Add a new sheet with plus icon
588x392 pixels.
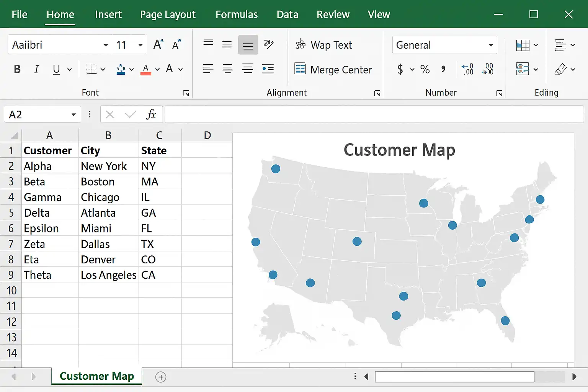[x=161, y=377]
